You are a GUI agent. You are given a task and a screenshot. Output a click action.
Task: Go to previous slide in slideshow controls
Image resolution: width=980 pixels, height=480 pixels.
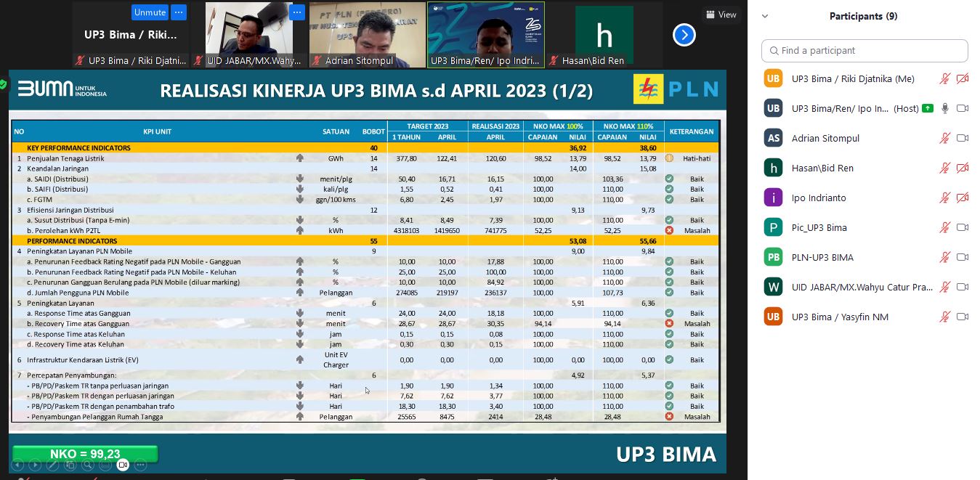coord(17,465)
